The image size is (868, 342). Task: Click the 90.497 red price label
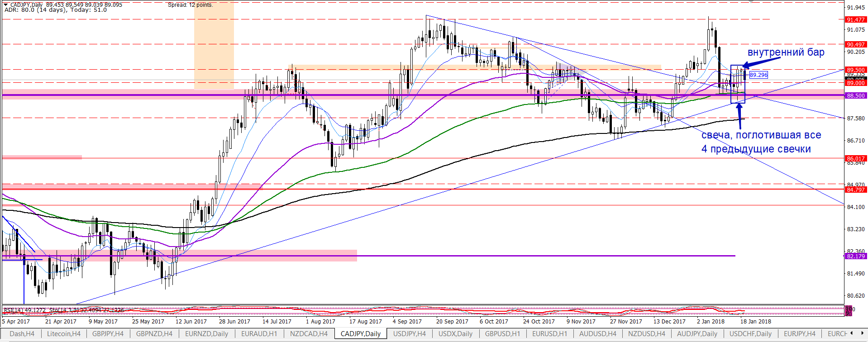(856, 44)
